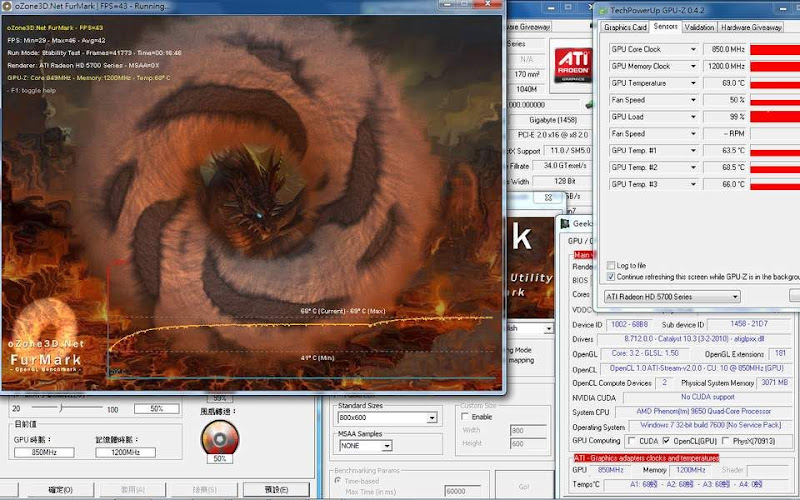Click the 850.0 MHz core clock value
This screenshot has width=800, height=500.
coord(726,49)
